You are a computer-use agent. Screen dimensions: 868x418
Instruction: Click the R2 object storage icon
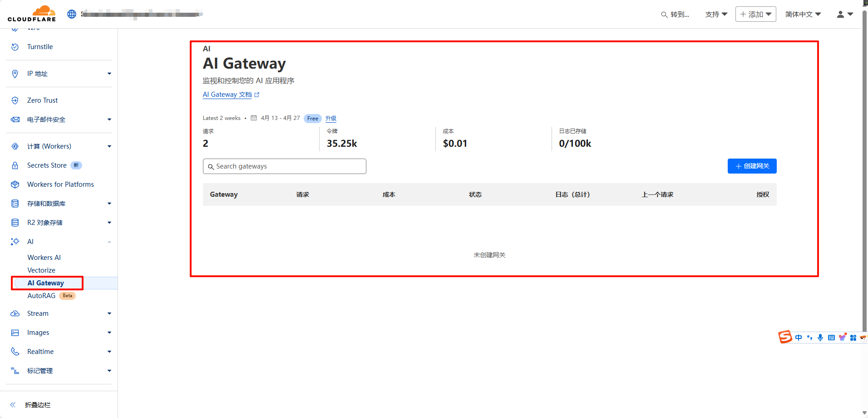pos(15,223)
